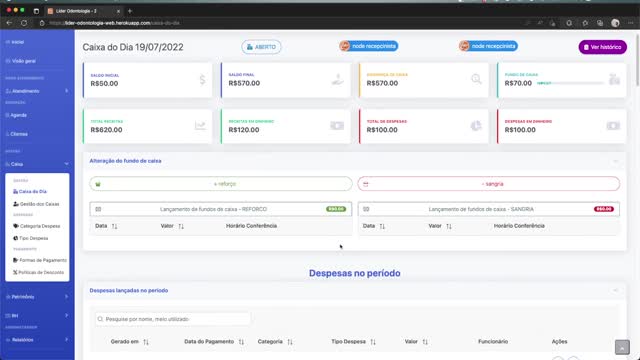Expand the Atendimento menu arrow

[x=67, y=91]
